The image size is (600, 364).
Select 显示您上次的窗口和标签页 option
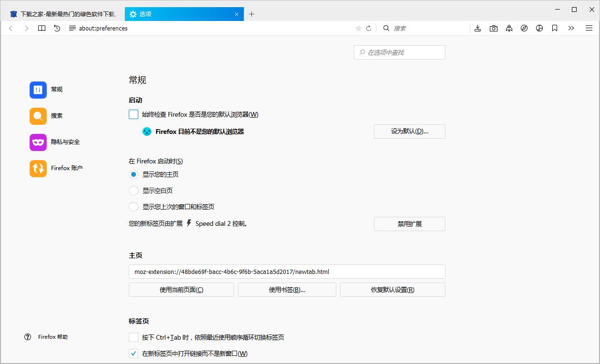[x=134, y=206]
